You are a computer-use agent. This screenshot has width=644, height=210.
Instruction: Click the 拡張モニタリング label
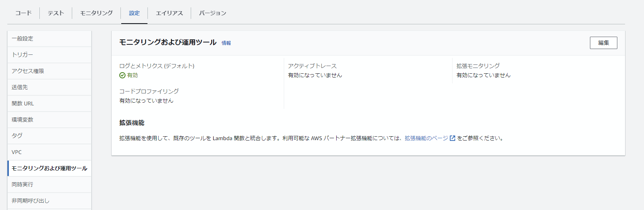pyautogui.click(x=478, y=66)
